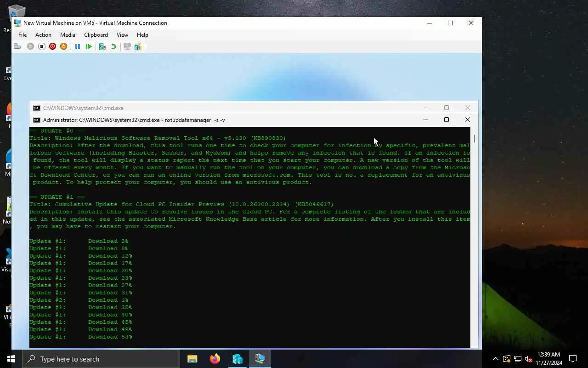The height and width of the screenshot is (368, 588).
Task: Revert the VM using the green arrow icon
Action: coord(113,46)
